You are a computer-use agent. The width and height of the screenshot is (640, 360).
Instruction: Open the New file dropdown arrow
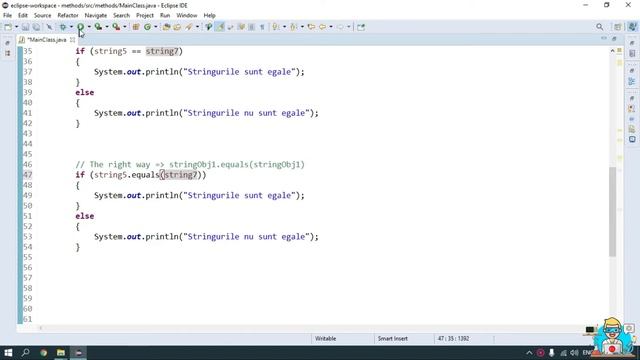[x=16, y=27]
